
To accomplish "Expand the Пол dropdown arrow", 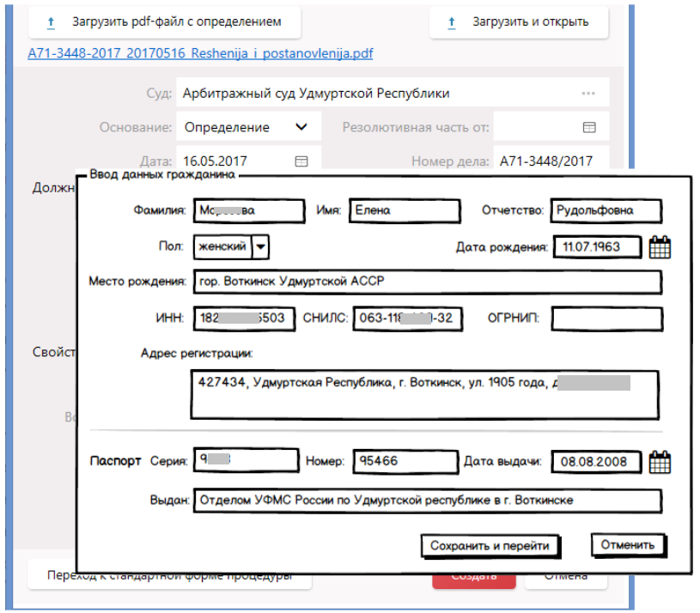I will [261, 247].
